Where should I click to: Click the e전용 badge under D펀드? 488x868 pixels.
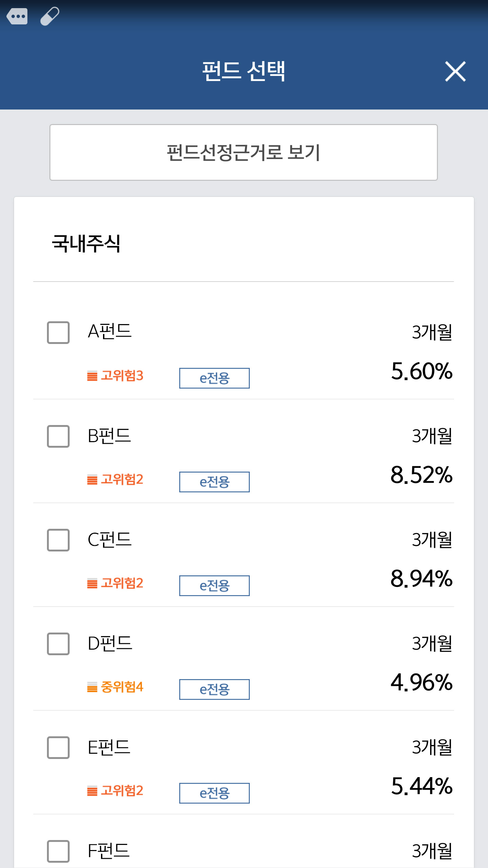tap(214, 689)
